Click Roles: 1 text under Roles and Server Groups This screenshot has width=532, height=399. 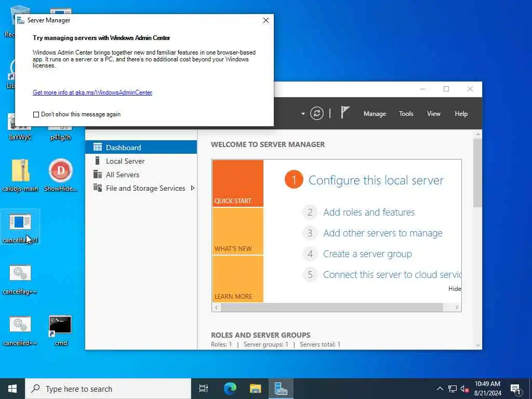[221, 344]
